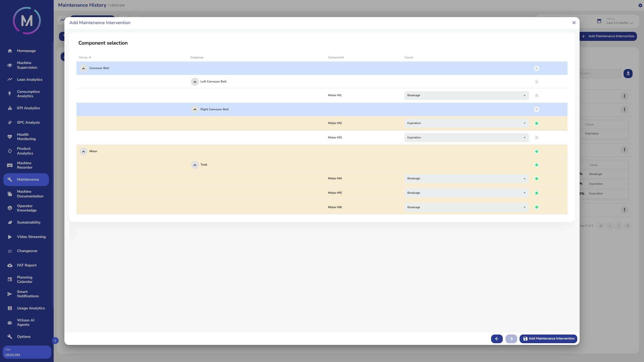Select the Motor M1 radio indicator
This screenshot has height=362, width=644.
537,96
